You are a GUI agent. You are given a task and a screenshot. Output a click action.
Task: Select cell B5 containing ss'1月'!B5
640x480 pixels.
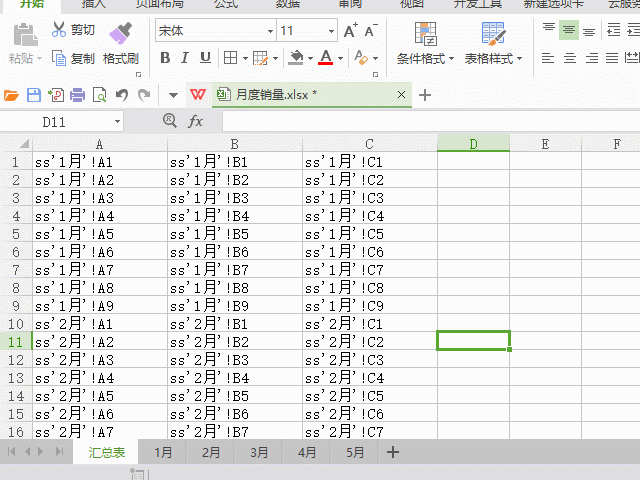tap(235, 233)
